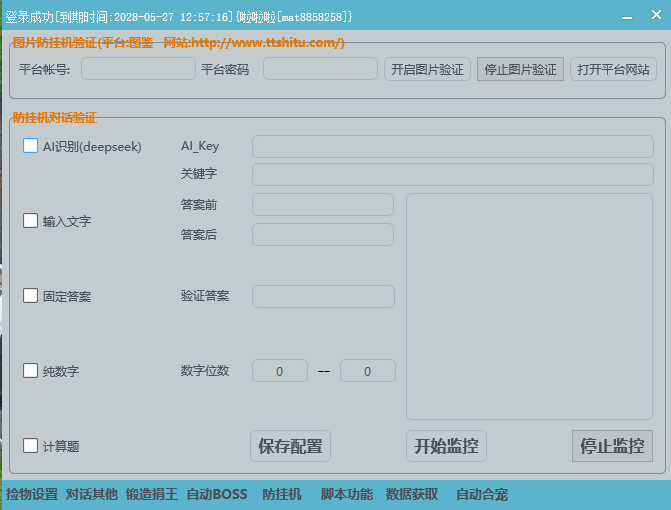
Task: Go to the 数据获取 tab
Action: (412, 494)
